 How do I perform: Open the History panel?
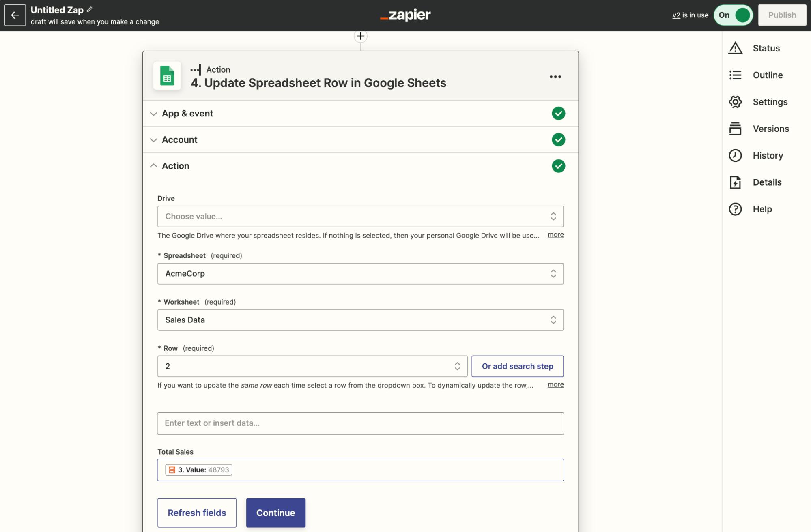[x=768, y=155]
